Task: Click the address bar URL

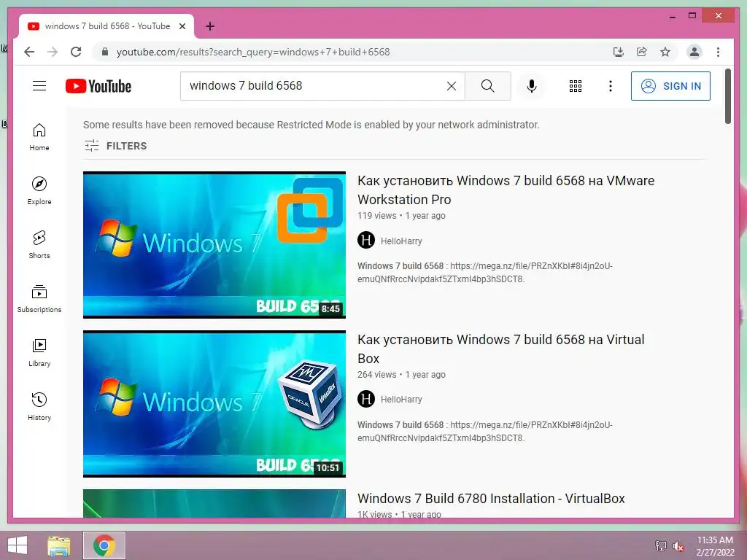Action: (253, 52)
